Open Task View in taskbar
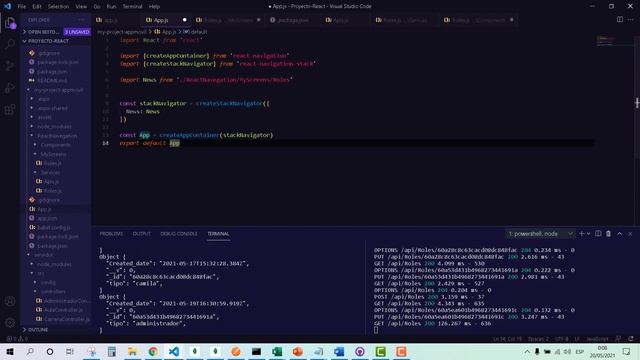This screenshot has height=360, width=640. pyautogui.click(x=70, y=351)
